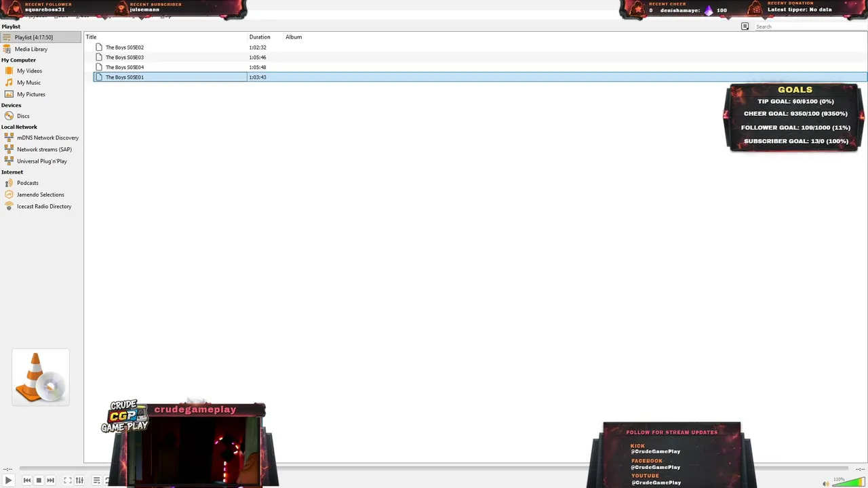This screenshot has width=868, height=488.
Task: Sort the playlist by the Album column
Action: [x=294, y=37]
